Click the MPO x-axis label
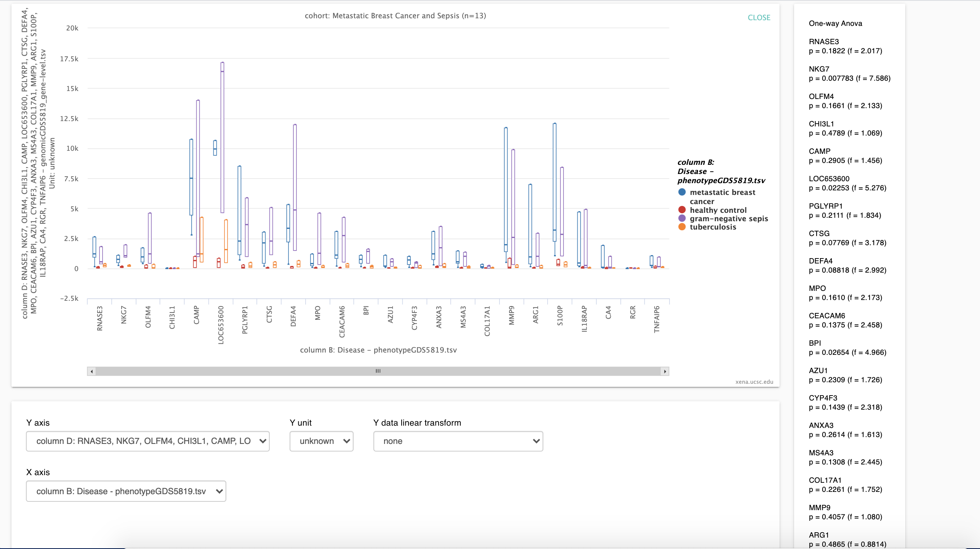The image size is (980, 549). tap(318, 313)
